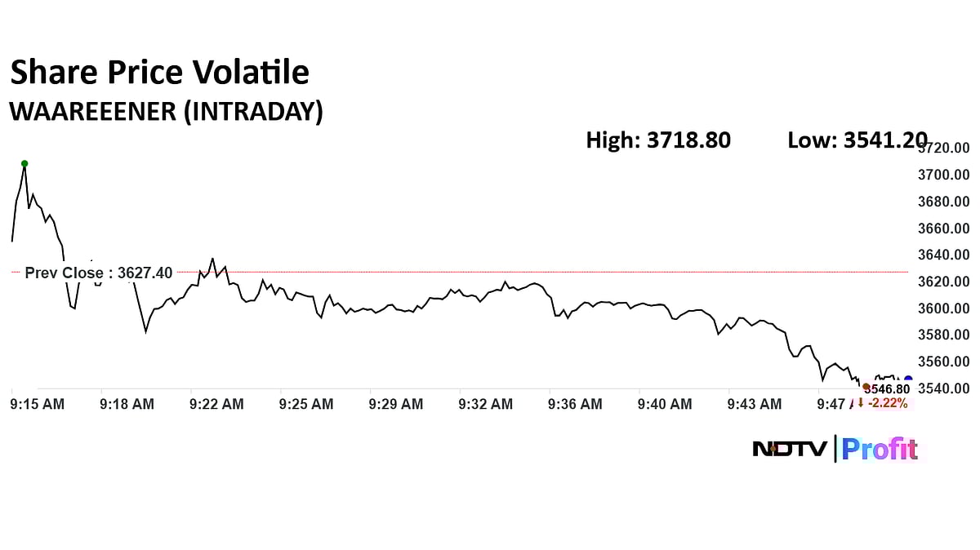Click the 3600.00 price axis label

pos(944,308)
